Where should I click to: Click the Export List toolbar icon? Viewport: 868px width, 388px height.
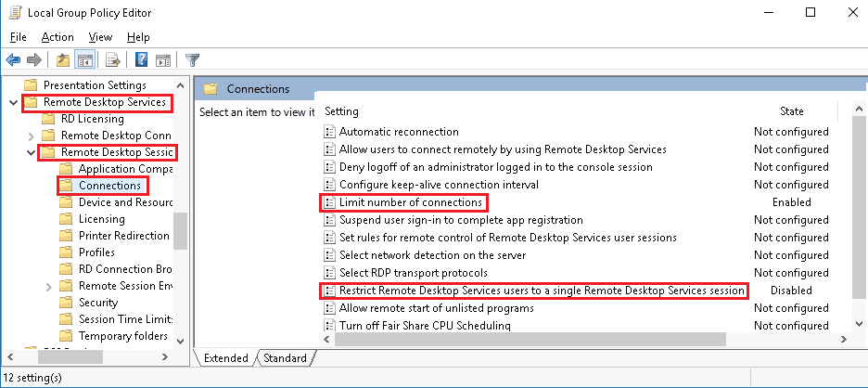tap(112, 59)
